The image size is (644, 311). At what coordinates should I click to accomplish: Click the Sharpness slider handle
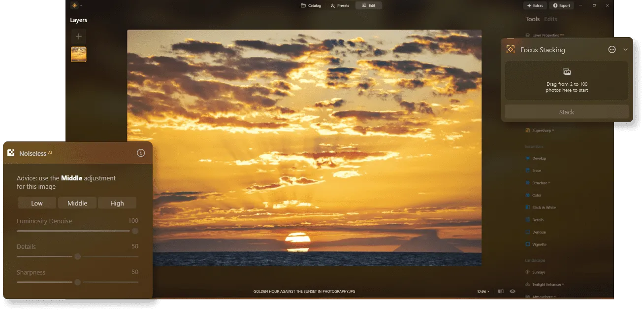point(77,282)
